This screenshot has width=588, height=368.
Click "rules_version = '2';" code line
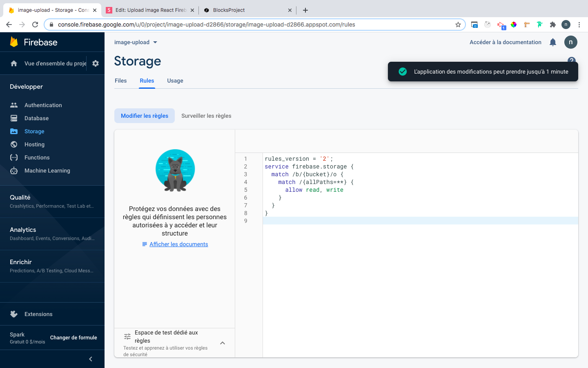[299, 159]
